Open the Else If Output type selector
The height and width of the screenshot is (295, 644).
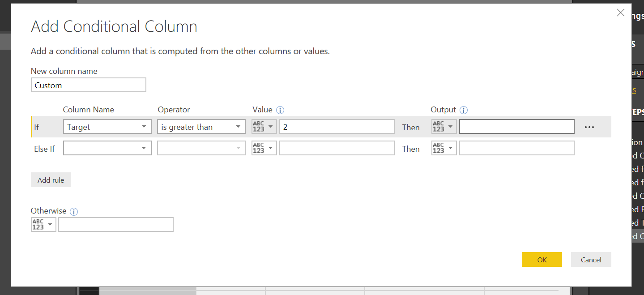point(444,148)
